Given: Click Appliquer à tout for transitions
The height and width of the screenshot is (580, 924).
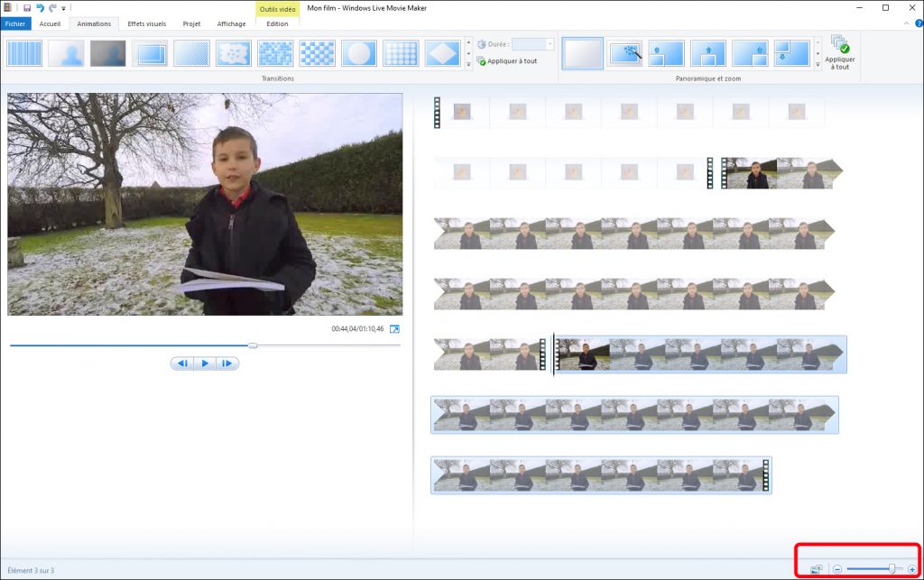Looking at the screenshot, I should (507, 61).
